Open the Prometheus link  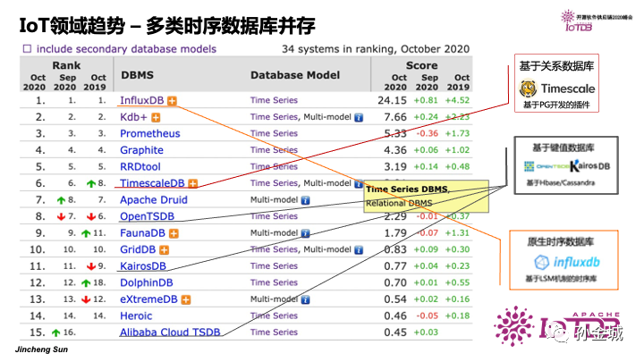pos(149,134)
